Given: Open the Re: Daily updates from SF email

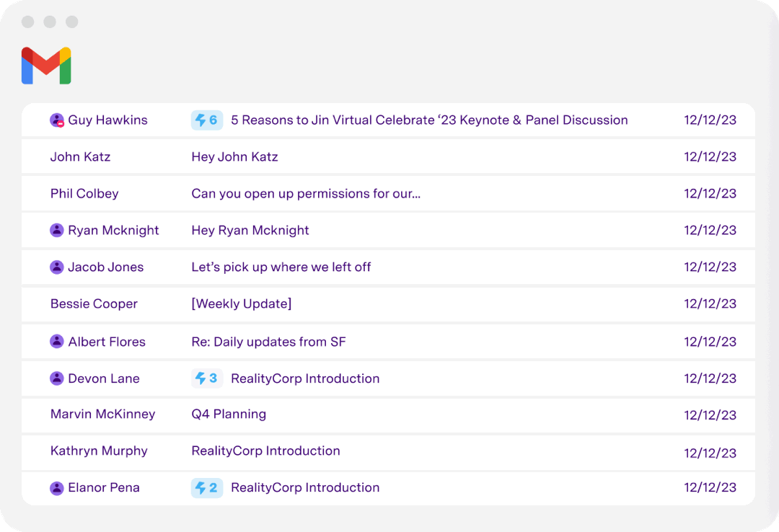Looking at the screenshot, I should click(269, 341).
